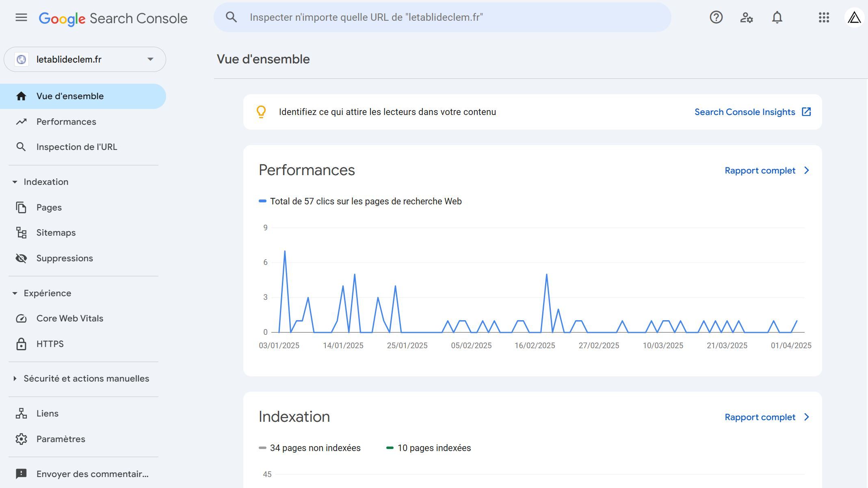Viewport: 868px width, 488px height.
Task: Click the feedback speech bubble icon
Action: pyautogui.click(x=21, y=474)
